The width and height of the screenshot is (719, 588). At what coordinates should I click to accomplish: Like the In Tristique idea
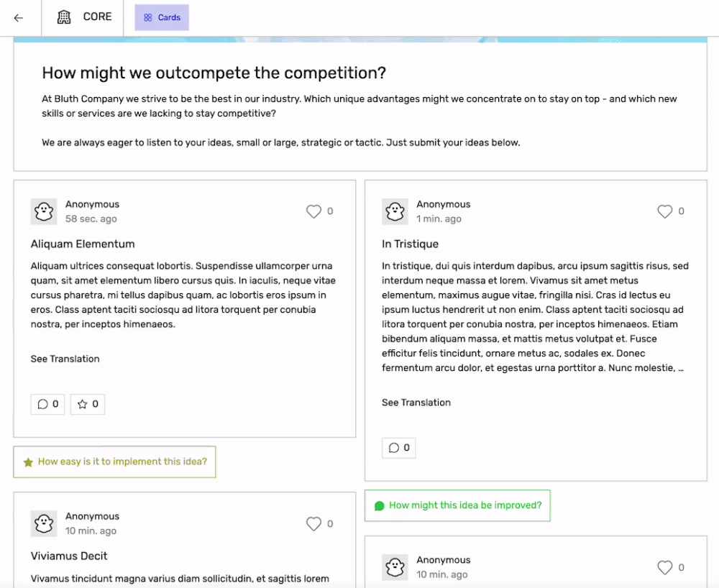click(664, 211)
